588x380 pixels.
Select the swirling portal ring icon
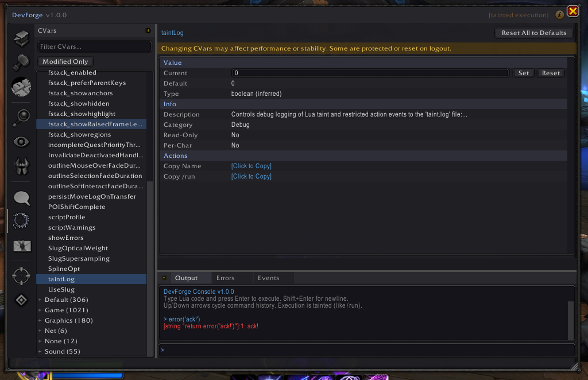pyautogui.click(x=21, y=221)
